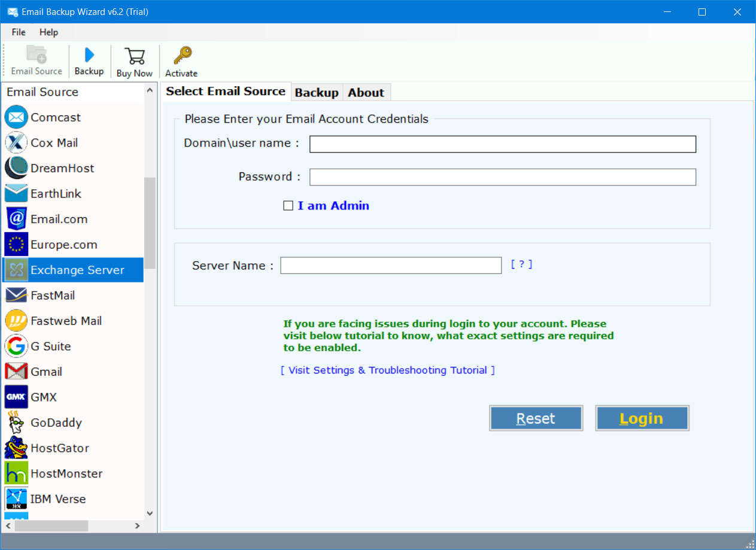Image resolution: width=756 pixels, height=550 pixels.
Task: Click the [ ? ] server name help link
Action: 521,264
